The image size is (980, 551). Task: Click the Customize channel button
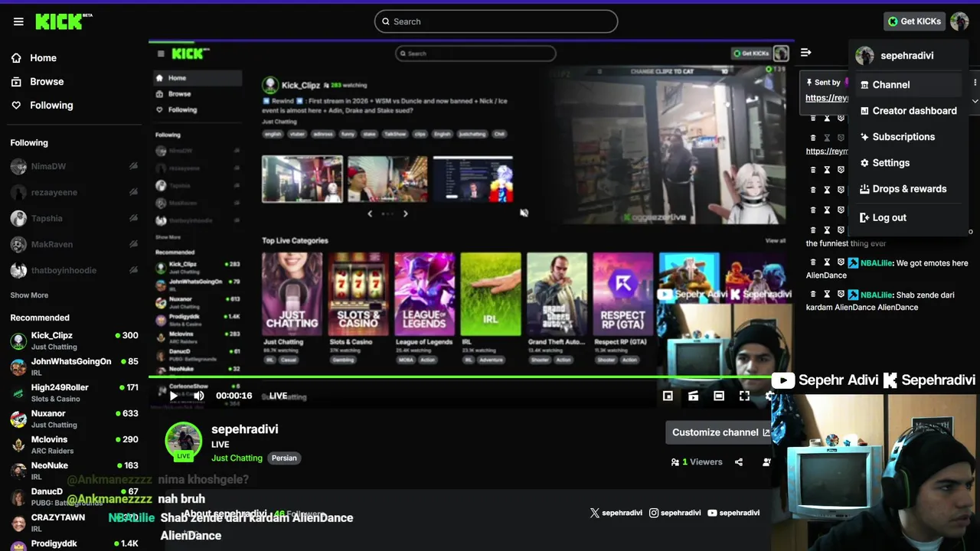click(720, 432)
